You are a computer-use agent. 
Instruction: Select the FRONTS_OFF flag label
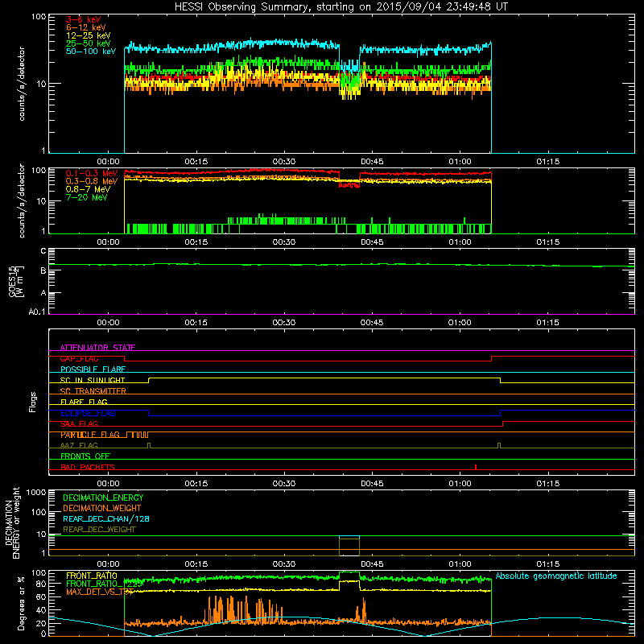point(85,456)
